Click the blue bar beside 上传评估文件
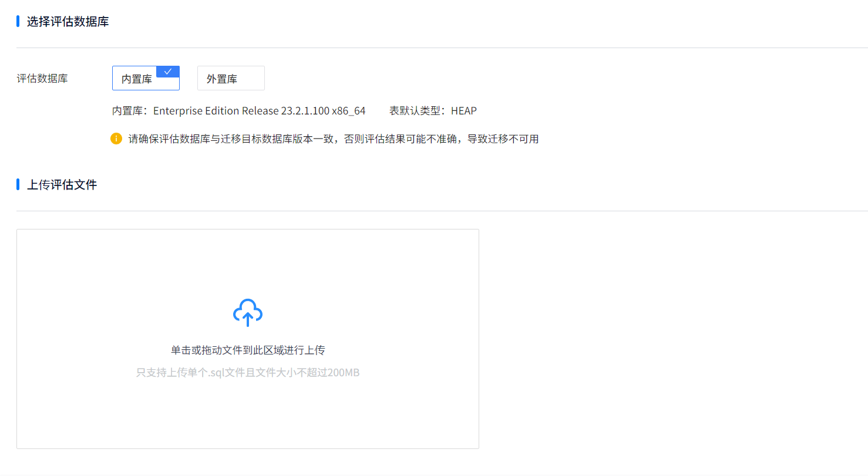This screenshot has height=476, width=868. click(x=18, y=185)
